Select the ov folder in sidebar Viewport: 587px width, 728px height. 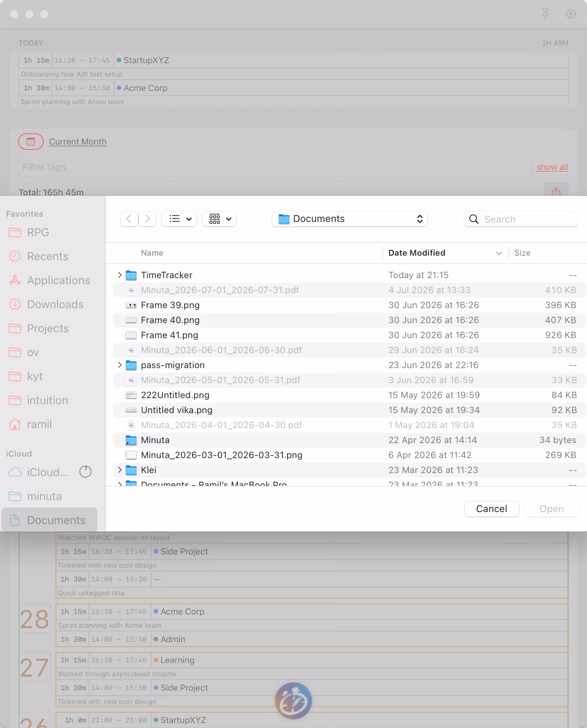point(49,352)
